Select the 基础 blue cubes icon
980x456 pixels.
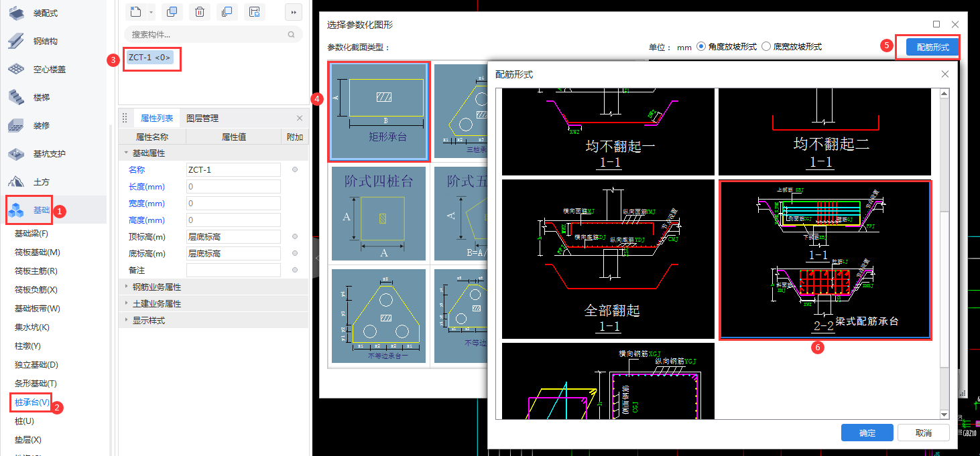pyautogui.click(x=17, y=210)
